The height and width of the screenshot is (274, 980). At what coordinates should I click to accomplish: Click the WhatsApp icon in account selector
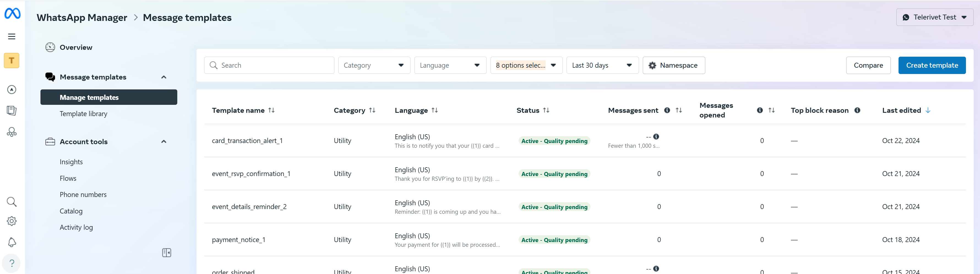tap(906, 18)
